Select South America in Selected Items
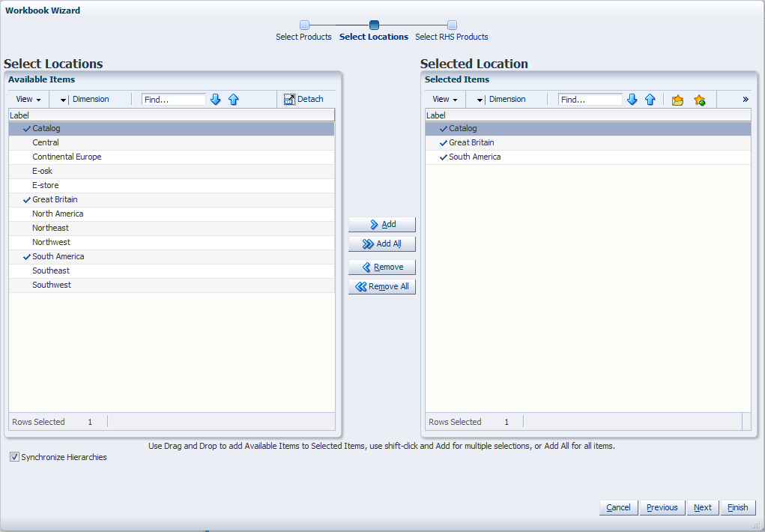 click(588, 157)
